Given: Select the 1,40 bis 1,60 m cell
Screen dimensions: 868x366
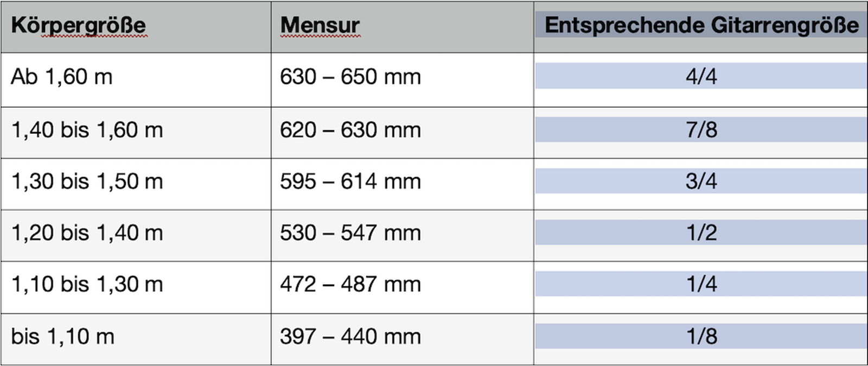Looking at the screenshot, I should 87,130.
